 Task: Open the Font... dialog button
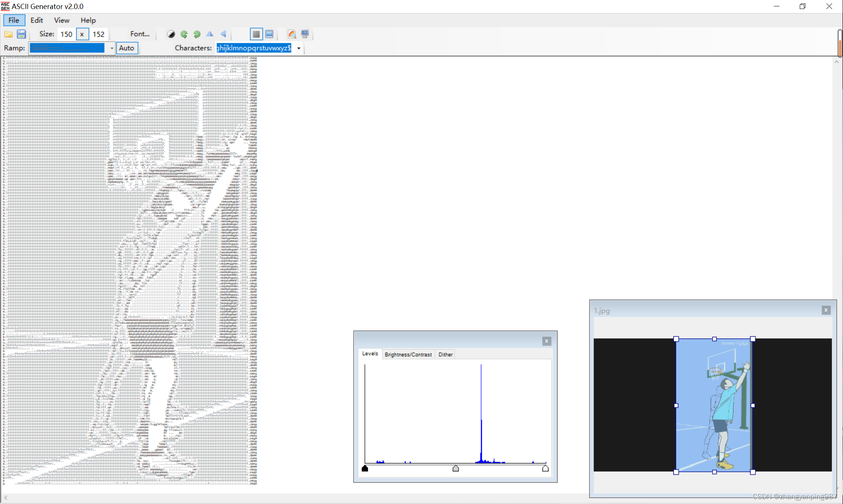(140, 34)
